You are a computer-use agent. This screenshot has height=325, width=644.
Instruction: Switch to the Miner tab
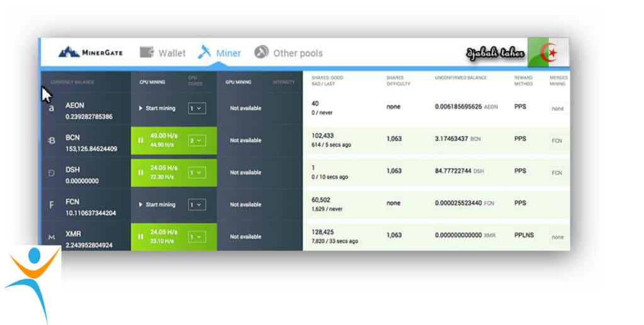point(220,53)
